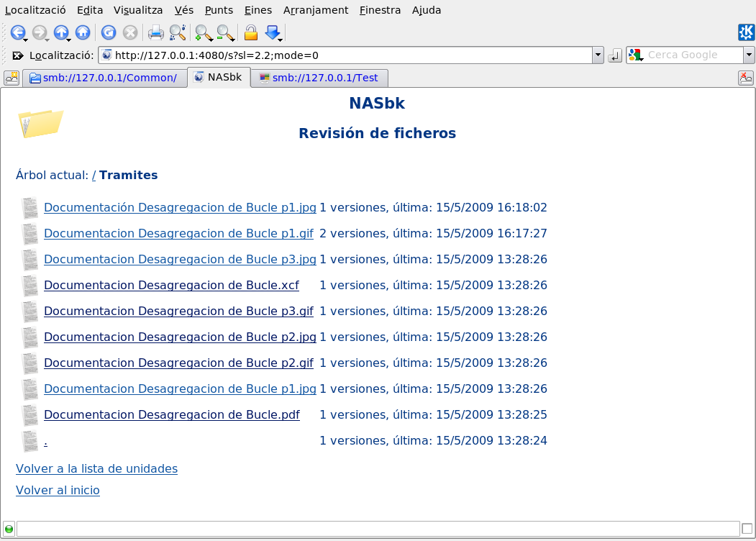Click the KDE gear logo icon
The height and width of the screenshot is (541, 756).
[746, 32]
